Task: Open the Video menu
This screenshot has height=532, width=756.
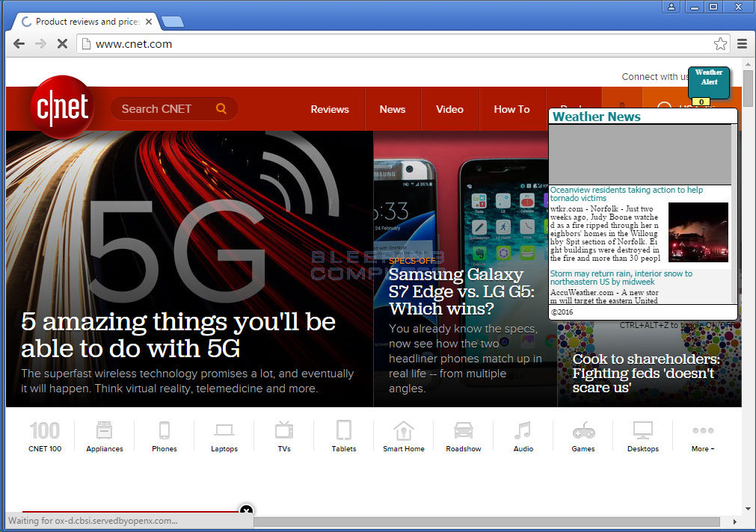Action: point(450,109)
